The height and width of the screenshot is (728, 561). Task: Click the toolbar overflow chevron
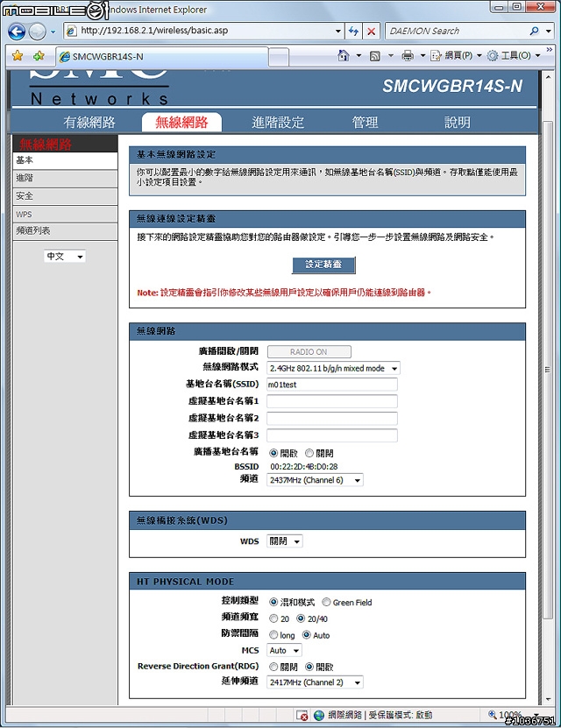(550, 50)
